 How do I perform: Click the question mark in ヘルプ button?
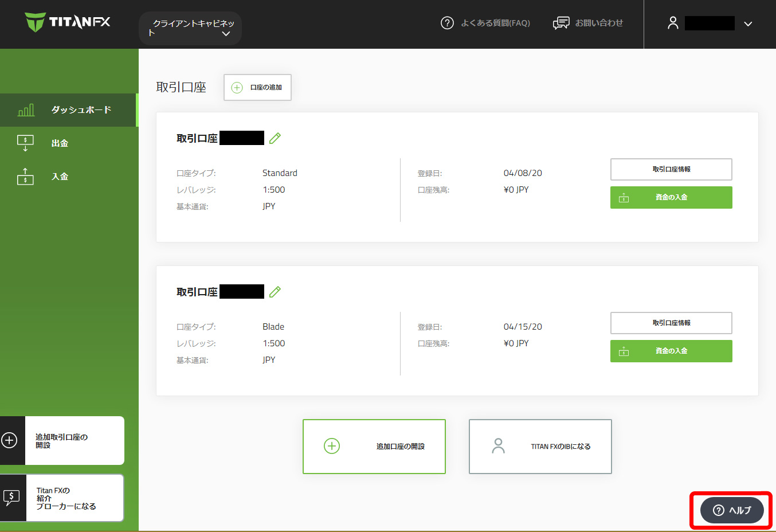(x=718, y=510)
